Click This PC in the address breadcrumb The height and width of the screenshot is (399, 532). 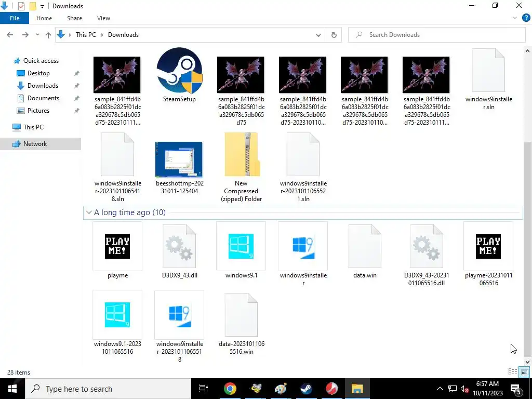pos(86,35)
